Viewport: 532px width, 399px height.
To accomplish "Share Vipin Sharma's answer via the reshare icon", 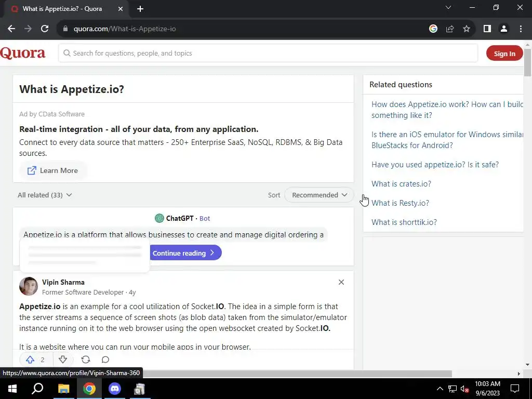I will click(x=86, y=360).
